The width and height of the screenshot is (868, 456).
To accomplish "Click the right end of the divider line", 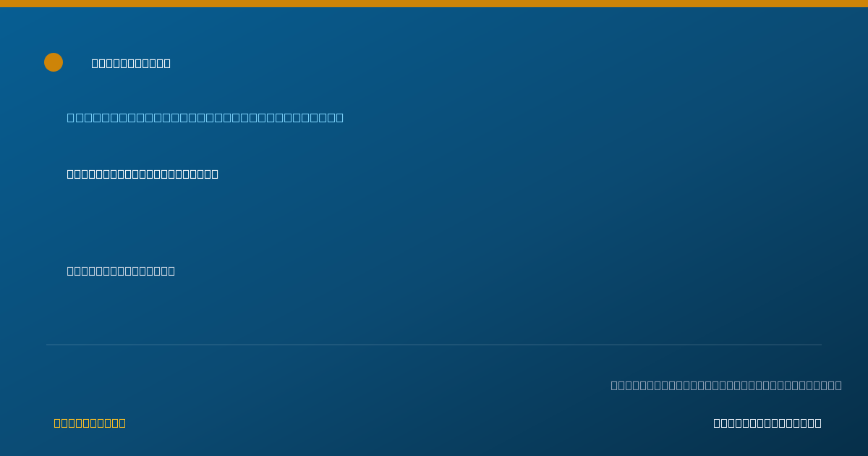I will coord(820,345).
